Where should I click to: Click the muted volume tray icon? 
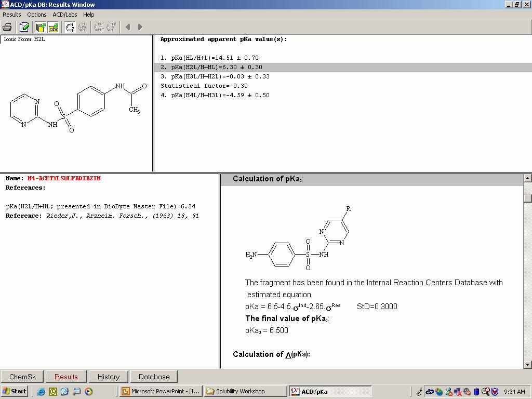(x=467, y=392)
